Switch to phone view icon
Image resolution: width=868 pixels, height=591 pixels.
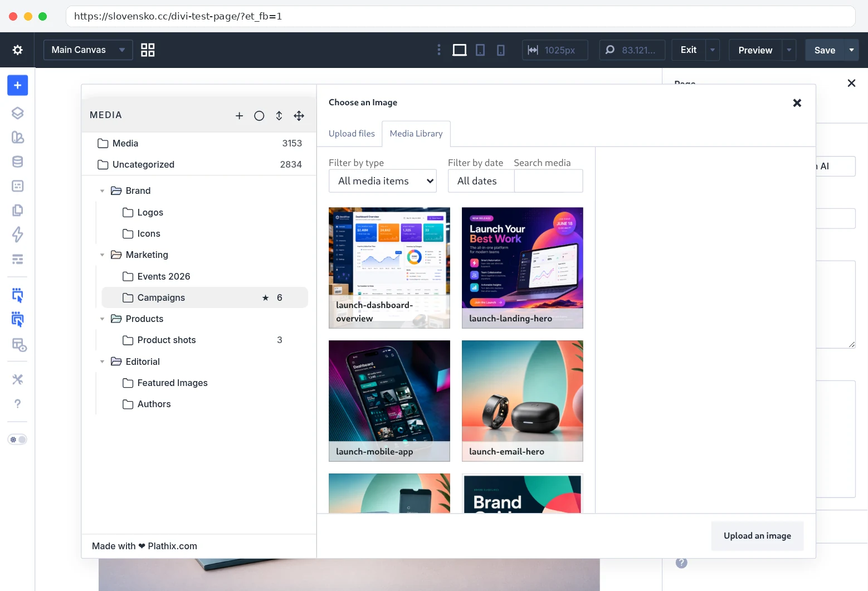501,50
